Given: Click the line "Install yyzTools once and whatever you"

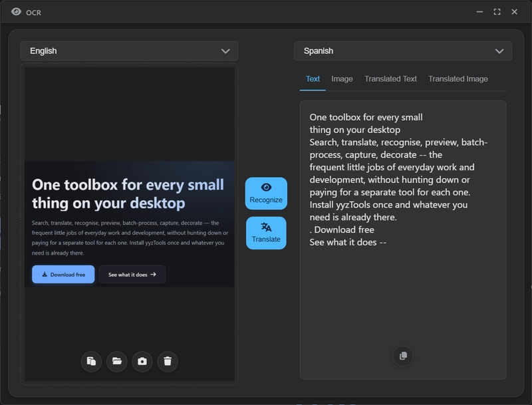Looking at the screenshot, I should point(388,205).
